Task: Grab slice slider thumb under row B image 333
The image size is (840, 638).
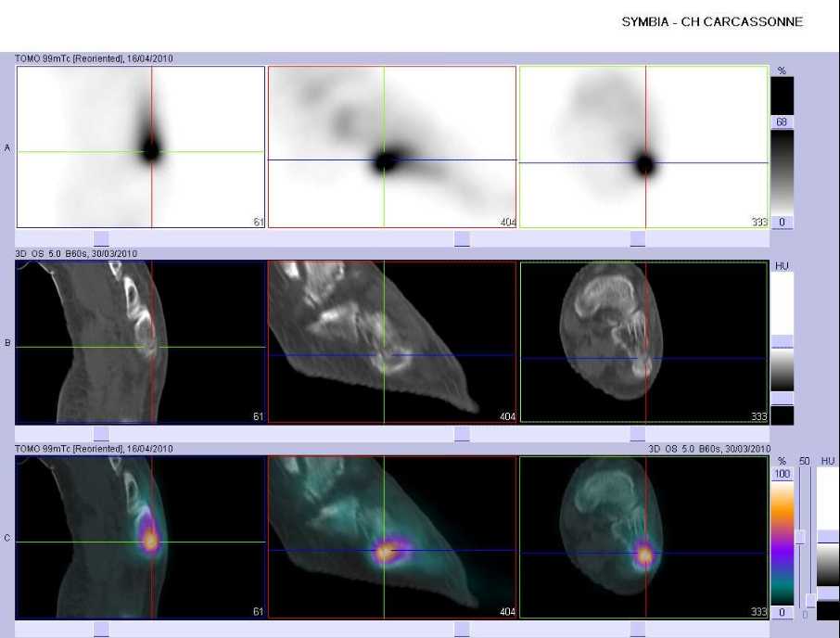Action: [x=638, y=433]
